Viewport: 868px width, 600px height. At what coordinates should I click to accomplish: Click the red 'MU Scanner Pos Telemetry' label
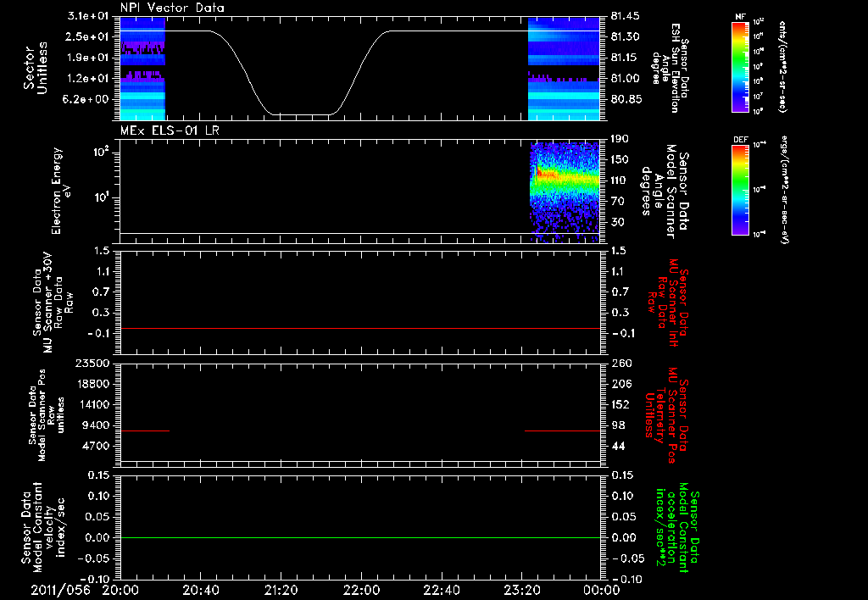click(x=666, y=415)
